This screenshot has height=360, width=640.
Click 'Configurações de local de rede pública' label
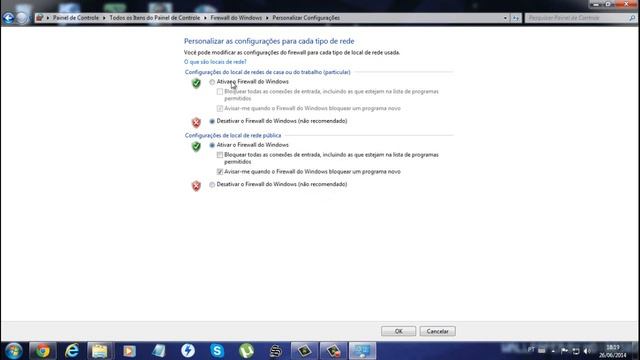[233, 136]
